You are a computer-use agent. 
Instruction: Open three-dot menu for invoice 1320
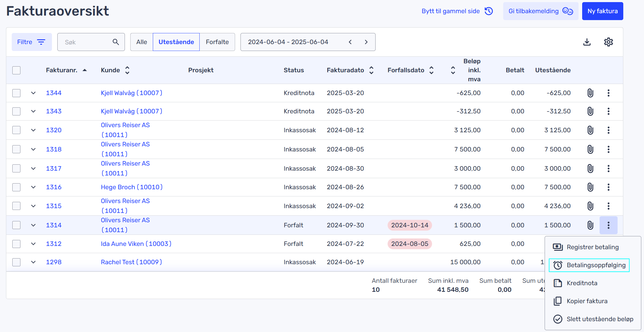608,130
